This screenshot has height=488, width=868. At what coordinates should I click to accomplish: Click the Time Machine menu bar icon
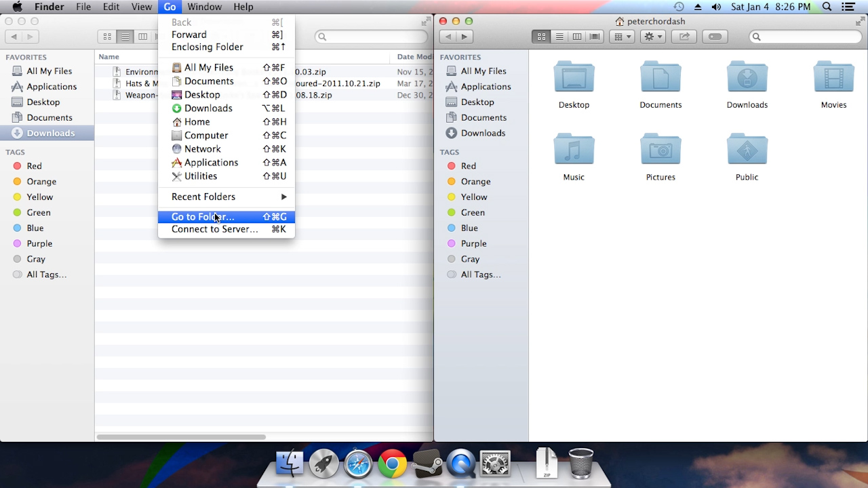click(x=679, y=7)
